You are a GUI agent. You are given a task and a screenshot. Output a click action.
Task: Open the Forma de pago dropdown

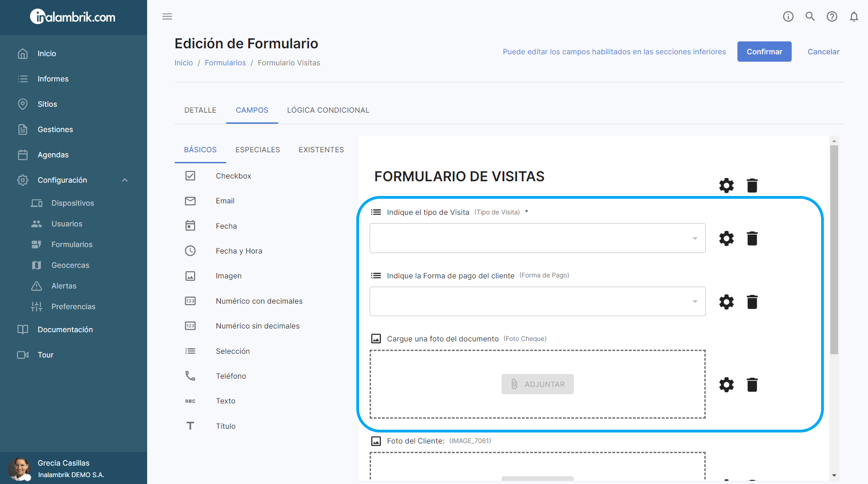point(537,301)
